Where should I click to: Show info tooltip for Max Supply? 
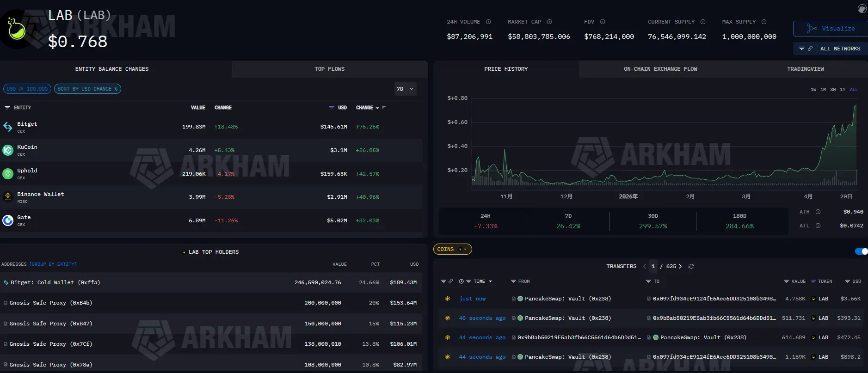pyautogui.click(x=764, y=22)
